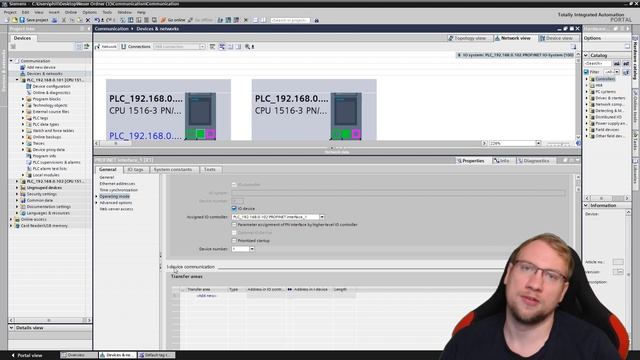This screenshot has width=640, height=360.
Task: Expand Program blocks in the project tree
Action: coord(23,99)
